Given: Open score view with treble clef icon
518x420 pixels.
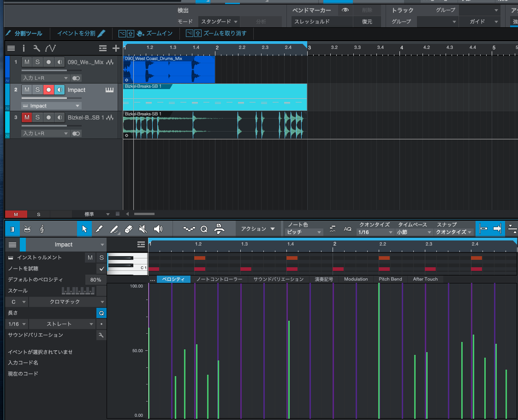Looking at the screenshot, I should [x=42, y=228].
